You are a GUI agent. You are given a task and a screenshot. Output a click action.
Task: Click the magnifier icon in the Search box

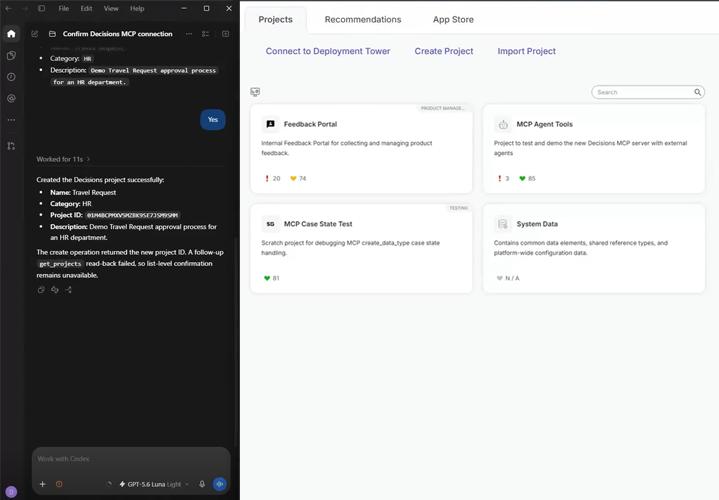(697, 92)
